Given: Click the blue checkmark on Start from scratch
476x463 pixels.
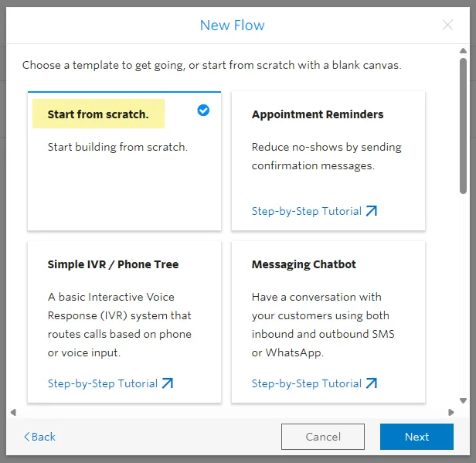Looking at the screenshot, I should coord(203,111).
